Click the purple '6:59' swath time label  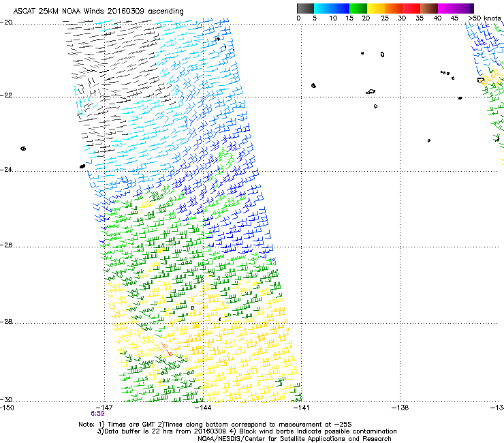[97, 414]
